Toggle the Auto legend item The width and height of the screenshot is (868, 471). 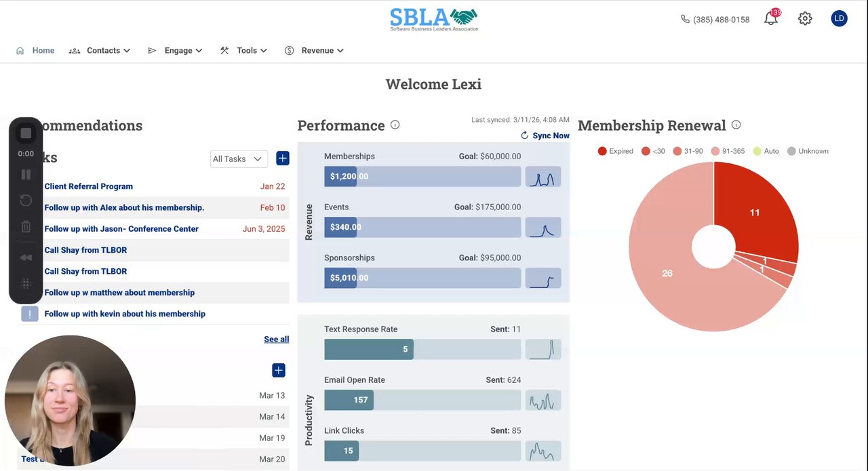point(766,151)
